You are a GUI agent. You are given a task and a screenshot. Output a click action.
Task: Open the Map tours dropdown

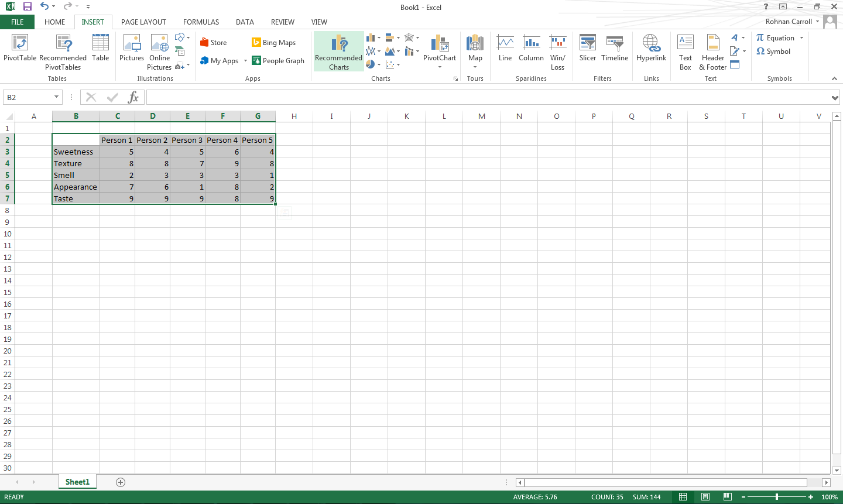pyautogui.click(x=475, y=67)
